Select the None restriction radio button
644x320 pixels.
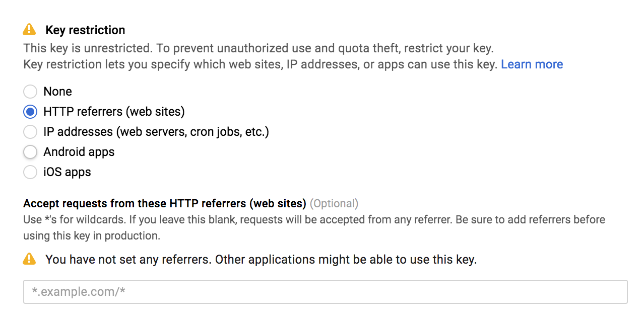[30, 91]
